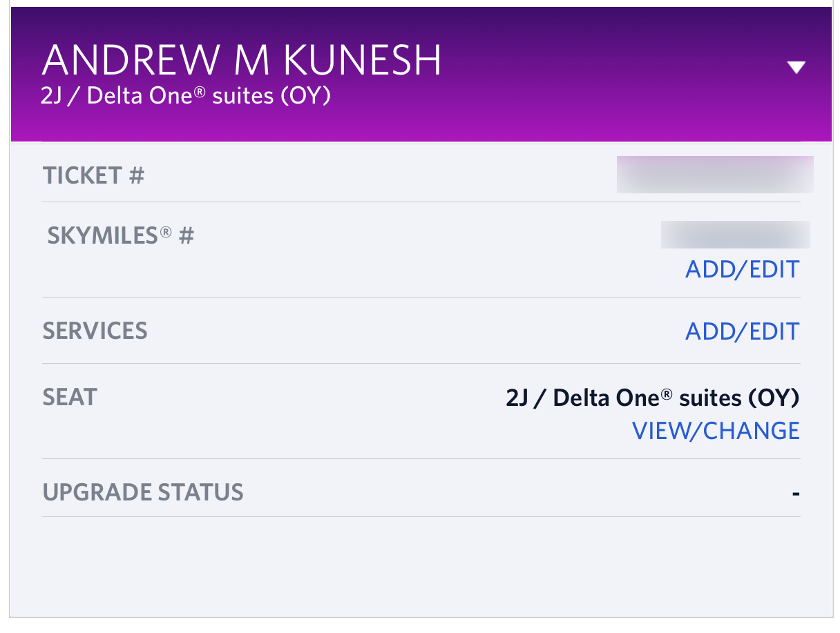This screenshot has height=633, width=840.
Task: Click the SERVICES row label
Action: (95, 331)
